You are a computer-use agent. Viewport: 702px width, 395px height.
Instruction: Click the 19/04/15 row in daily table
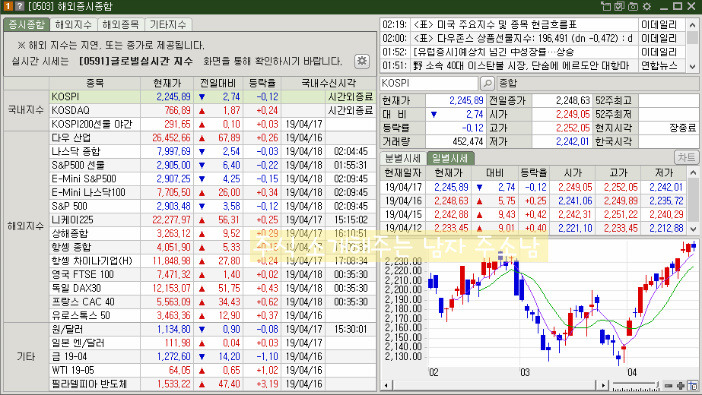(x=535, y=215)
